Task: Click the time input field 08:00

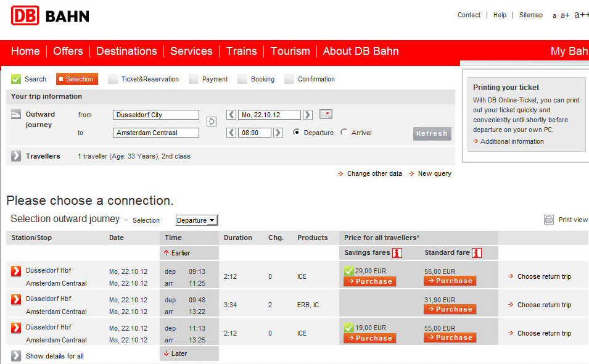Action: 254,133
